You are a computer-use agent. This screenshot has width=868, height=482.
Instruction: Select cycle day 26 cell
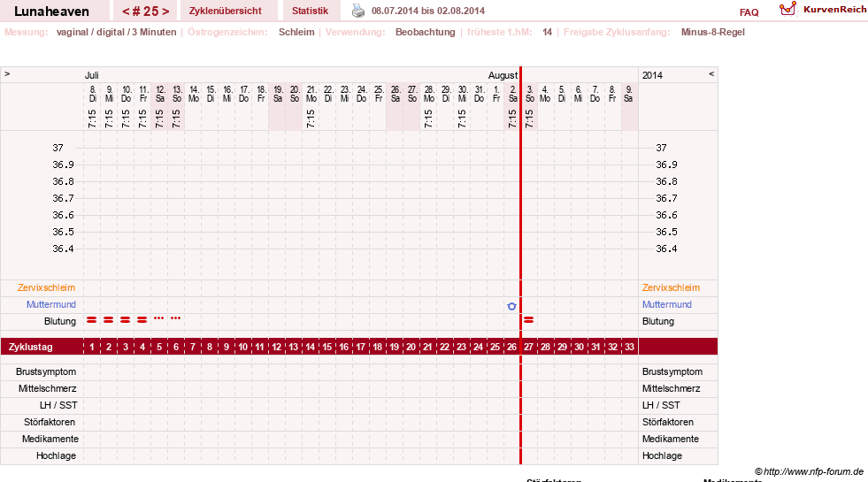(x=511, y=347)
